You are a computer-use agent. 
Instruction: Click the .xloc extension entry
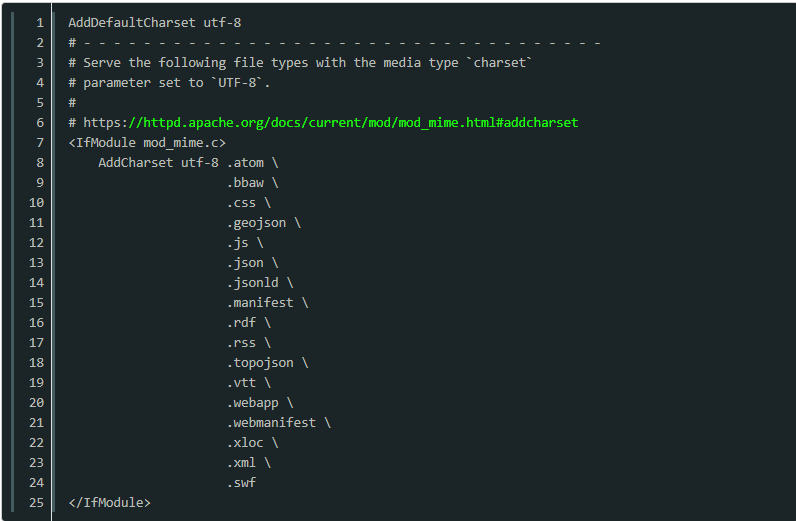245,442
